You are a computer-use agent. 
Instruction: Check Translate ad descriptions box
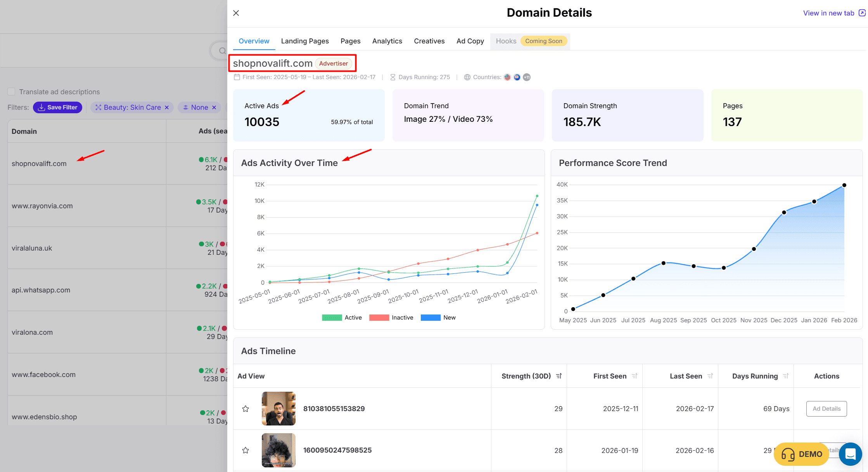click(11, 92)
